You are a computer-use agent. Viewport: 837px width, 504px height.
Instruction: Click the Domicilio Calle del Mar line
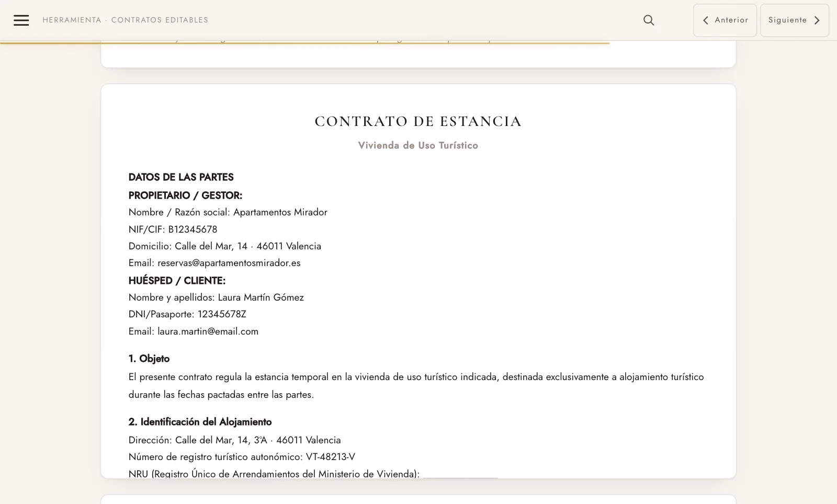pos(225,246)
